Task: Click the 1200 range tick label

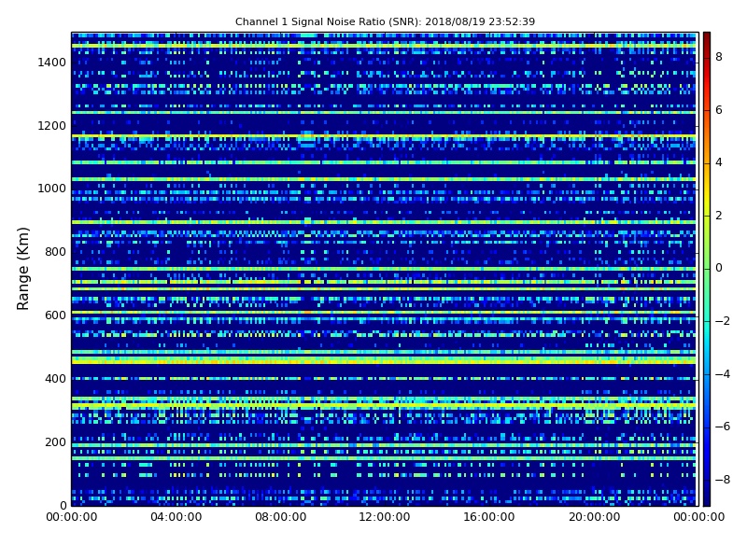Action: [52, 126]
